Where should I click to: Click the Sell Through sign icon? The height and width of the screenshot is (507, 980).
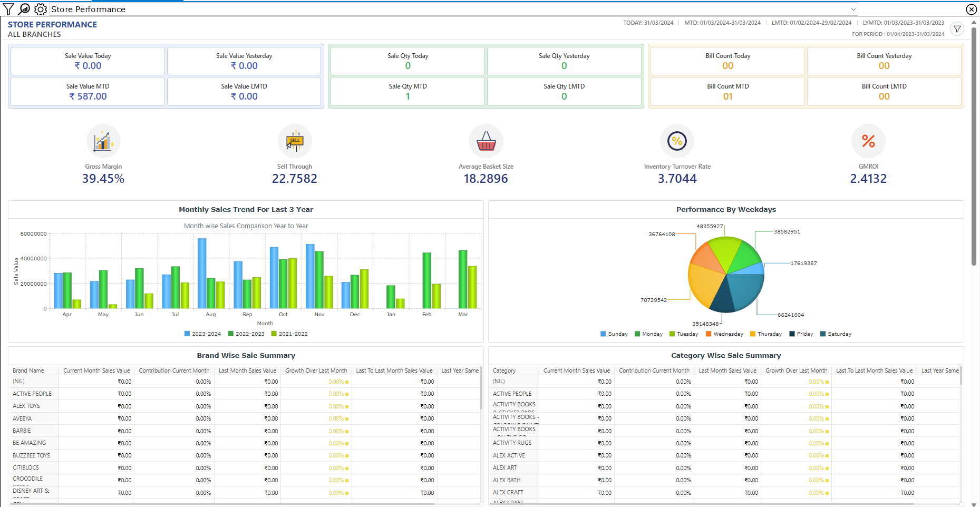tap(295, 141)
